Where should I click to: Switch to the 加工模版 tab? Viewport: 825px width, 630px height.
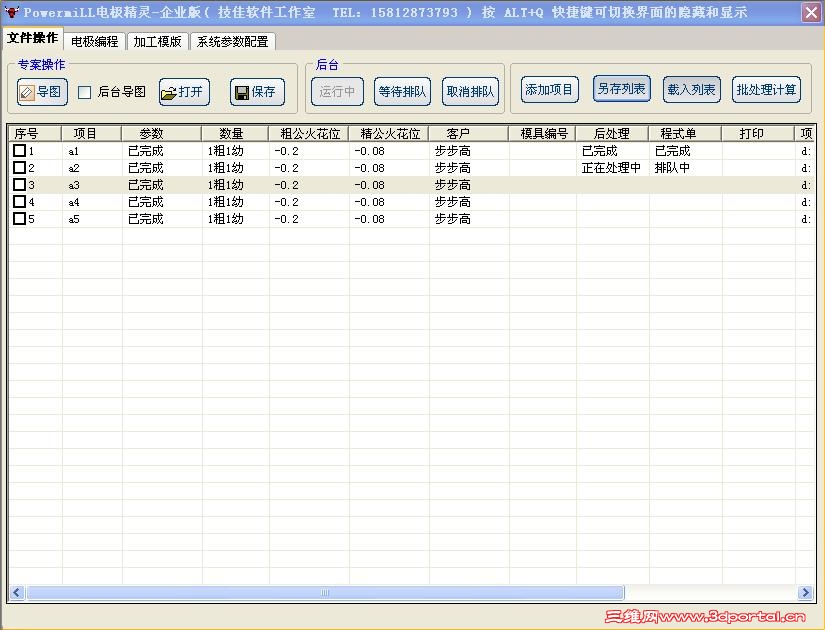tap(157, 41)
